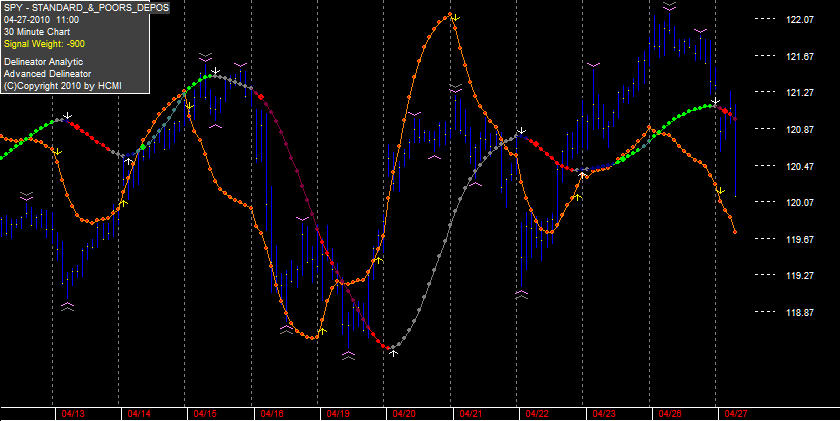Select the 04/14 date marker
840x421 pixels.
click(139, 414)
